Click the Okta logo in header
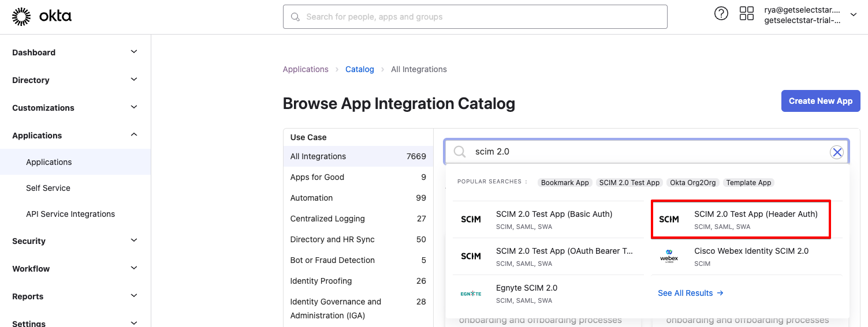The width and height of the screenshot is (868, 327). coord(42,17)
